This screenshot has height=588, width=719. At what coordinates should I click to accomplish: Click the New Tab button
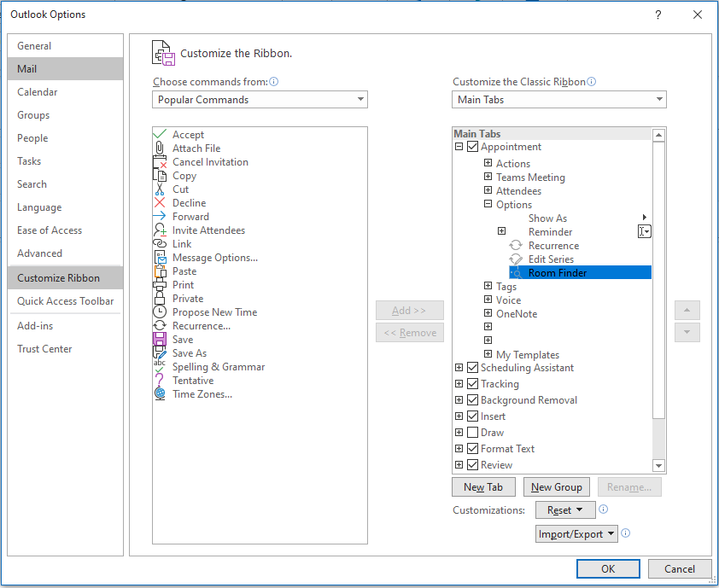[x=483, y=486]
